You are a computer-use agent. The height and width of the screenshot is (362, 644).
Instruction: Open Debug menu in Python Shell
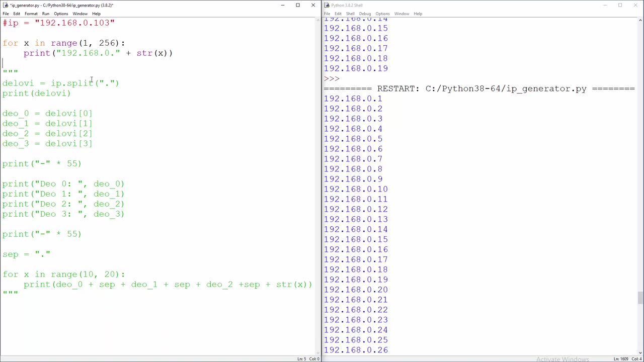click(x=365, y=14)
